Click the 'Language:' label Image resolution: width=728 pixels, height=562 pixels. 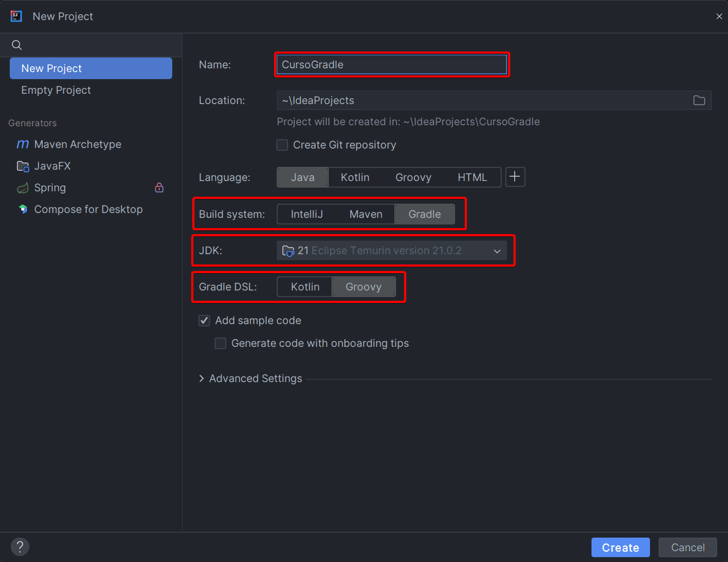(x=224, y=177)
